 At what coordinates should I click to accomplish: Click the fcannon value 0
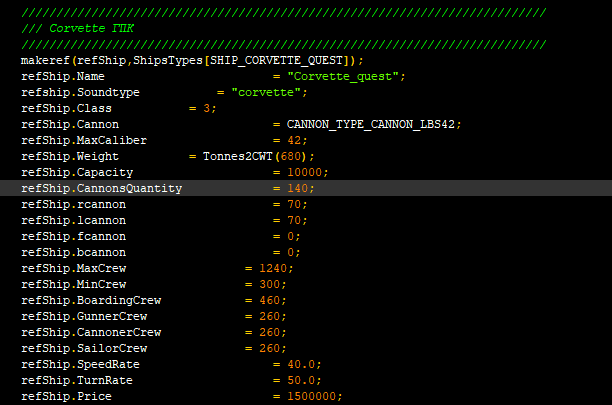[x=291, y=236]
